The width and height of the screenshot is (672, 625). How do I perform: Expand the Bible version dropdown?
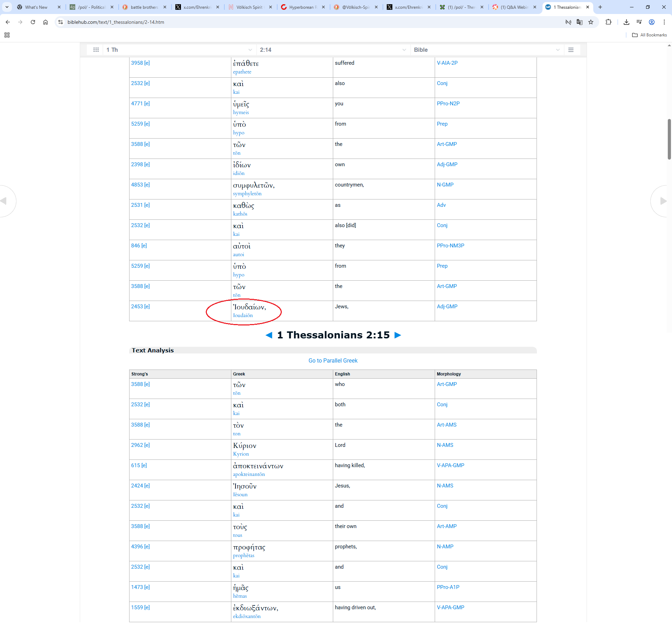point(486,50)
